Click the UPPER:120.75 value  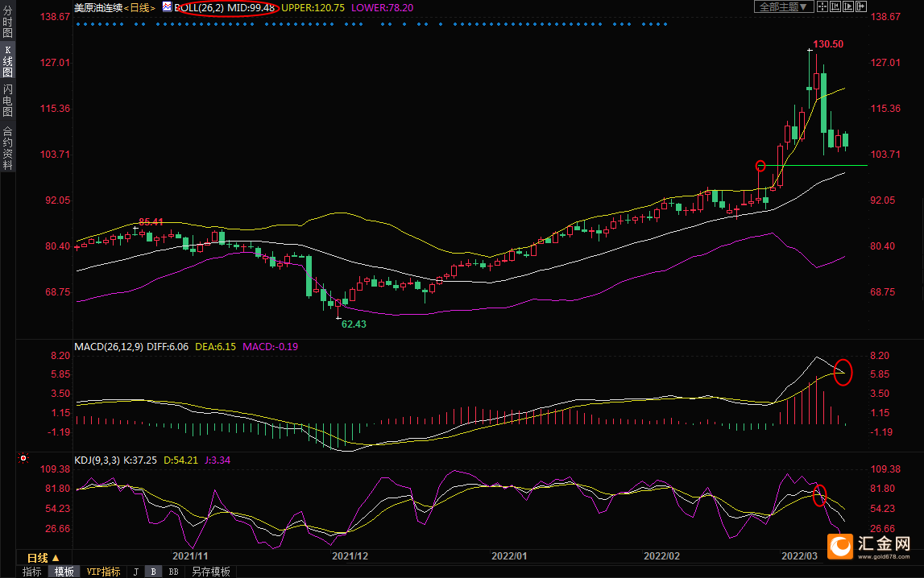click(x=313, y=8)
